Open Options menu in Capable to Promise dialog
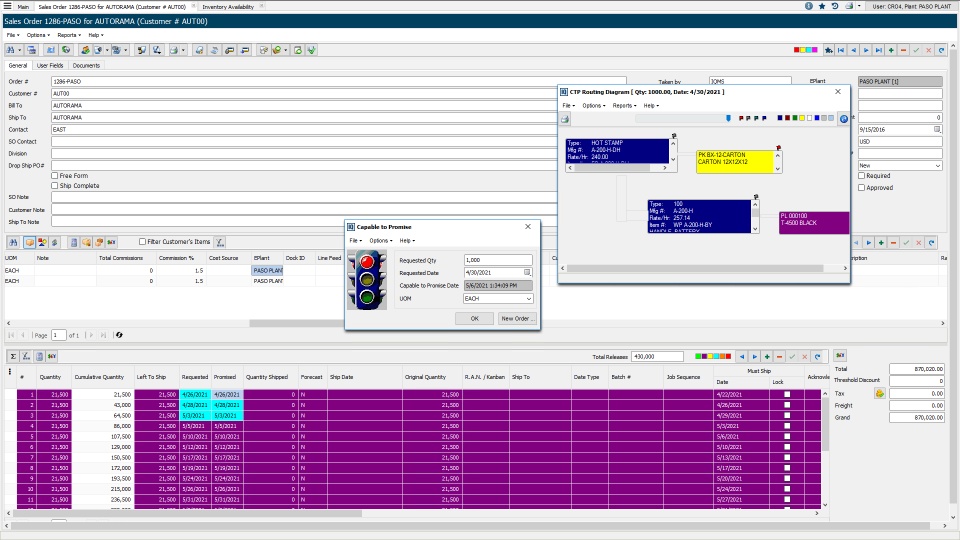This screenshot has width=960, height=540. [380, 241]
